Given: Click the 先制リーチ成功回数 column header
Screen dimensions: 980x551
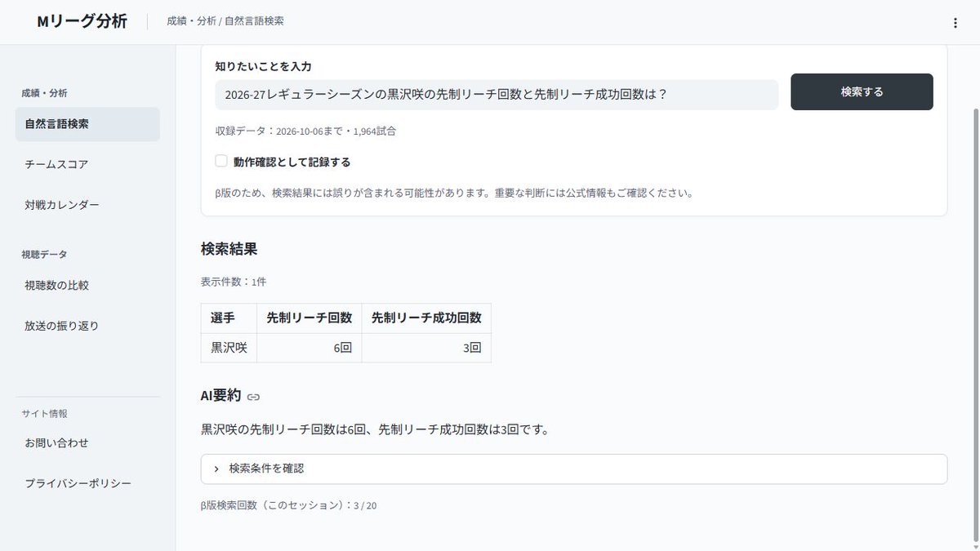Looking at the screenshot, I should point(426,318).
